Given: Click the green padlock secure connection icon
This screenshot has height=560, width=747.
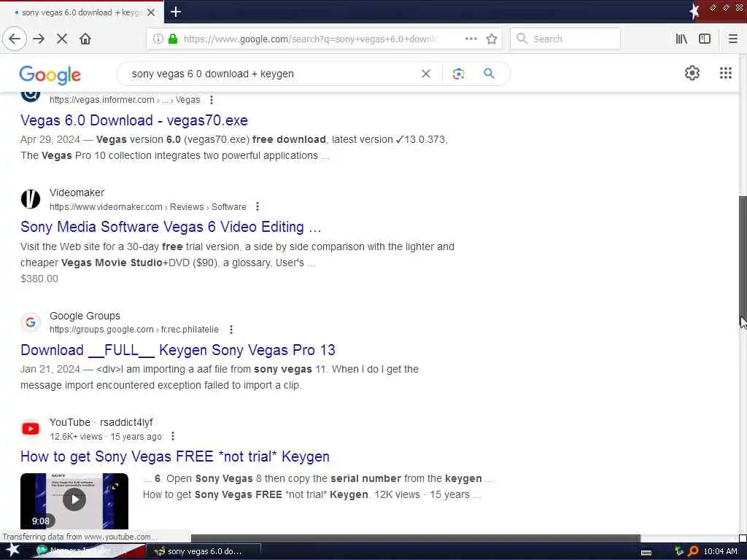Looking at the screenshot, I should coord(173,39).
